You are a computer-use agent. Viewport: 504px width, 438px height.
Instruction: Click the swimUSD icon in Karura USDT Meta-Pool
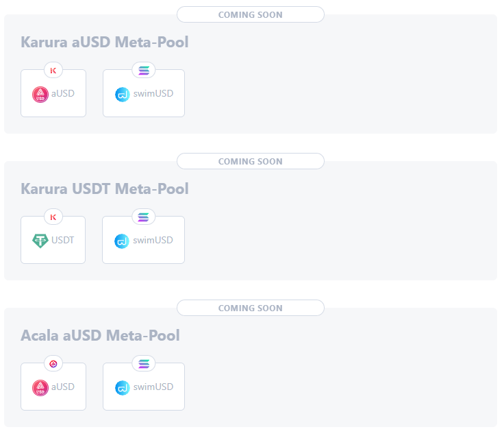pos(122,241)
